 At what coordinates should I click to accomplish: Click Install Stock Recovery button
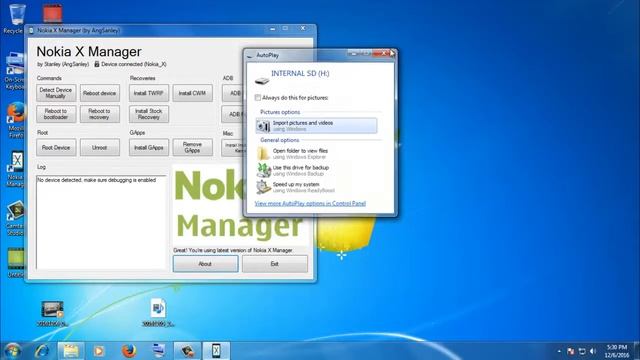click(x=149, y=114)
